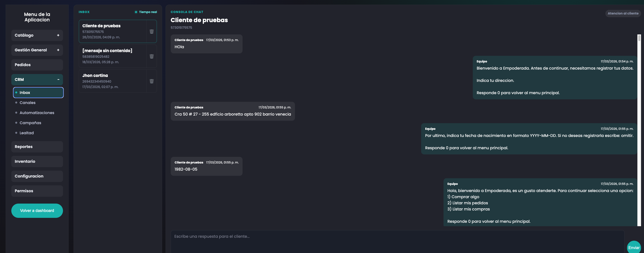The height and width of the screenshot is (253, 644).
Task: Delete the Jhon cortina conversation
Action: tap(152, 81)
